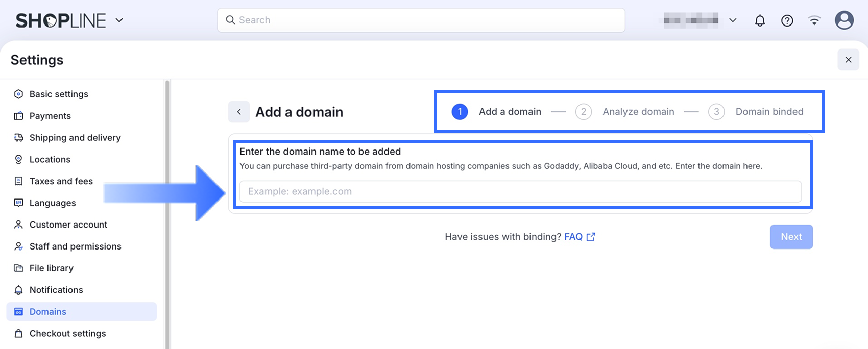Select Domains in settings sidebar

tap(48, 311)
